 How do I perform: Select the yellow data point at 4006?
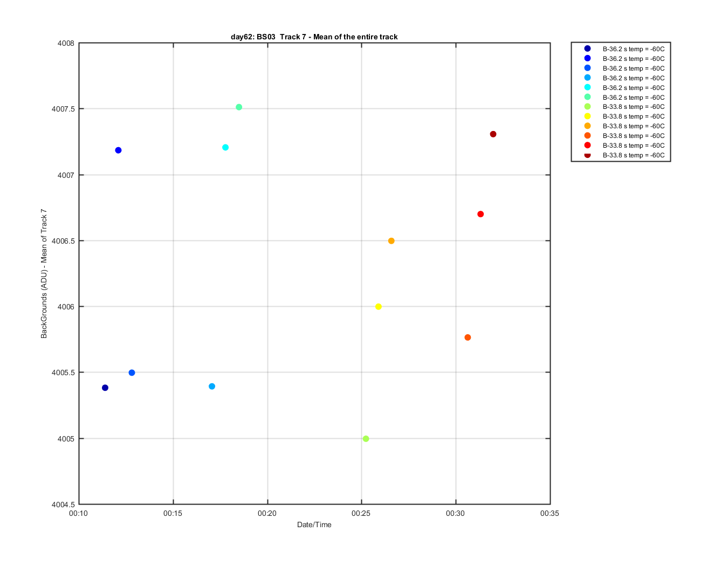(379, 307)
